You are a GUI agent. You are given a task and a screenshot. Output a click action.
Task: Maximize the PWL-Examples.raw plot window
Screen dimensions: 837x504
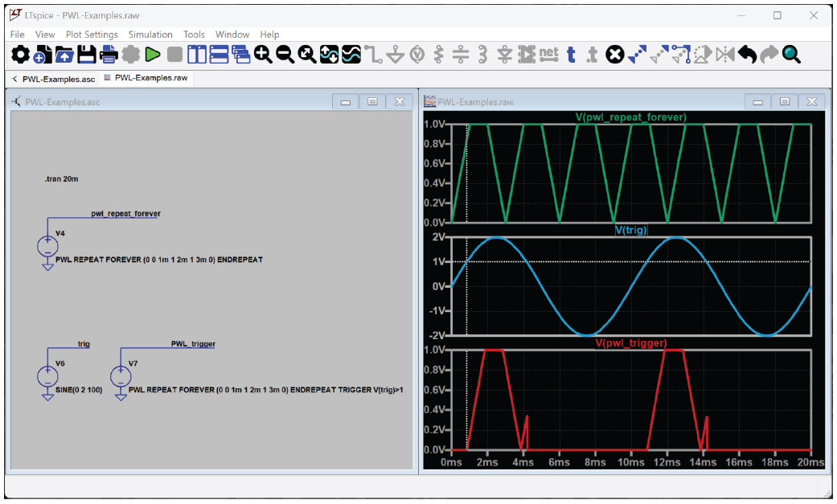pyautogui.click(x=785, y=102)
